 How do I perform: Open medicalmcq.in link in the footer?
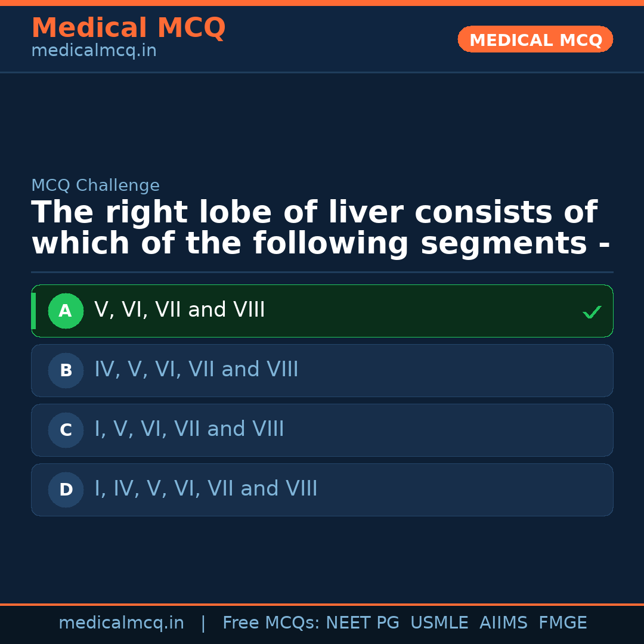click(x=121, y=623)
